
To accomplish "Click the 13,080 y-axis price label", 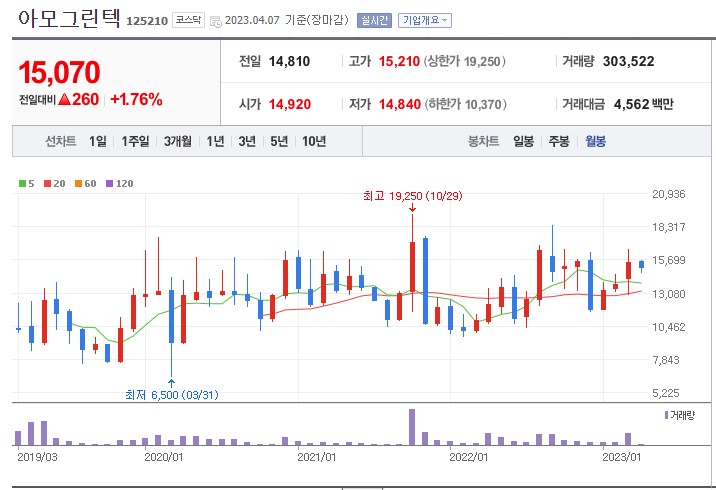I will click(669, 294).
